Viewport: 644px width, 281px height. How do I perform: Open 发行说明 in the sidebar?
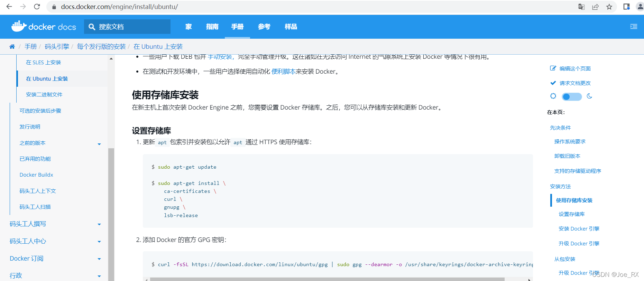[30, 127]
